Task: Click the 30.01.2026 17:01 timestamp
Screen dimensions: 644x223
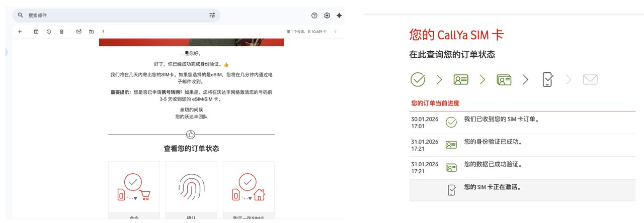Action: coord(425,123)
